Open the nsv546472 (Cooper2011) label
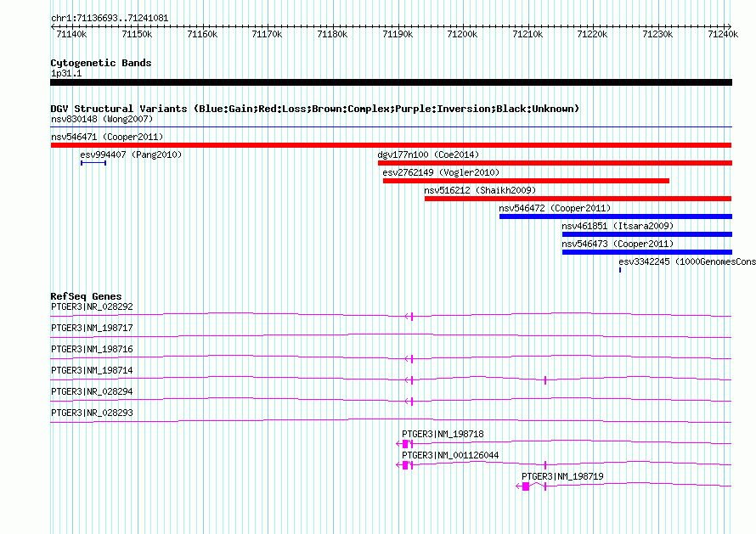Image resolution: width=756 pixels, height=534 pixels. coord(555,208)
